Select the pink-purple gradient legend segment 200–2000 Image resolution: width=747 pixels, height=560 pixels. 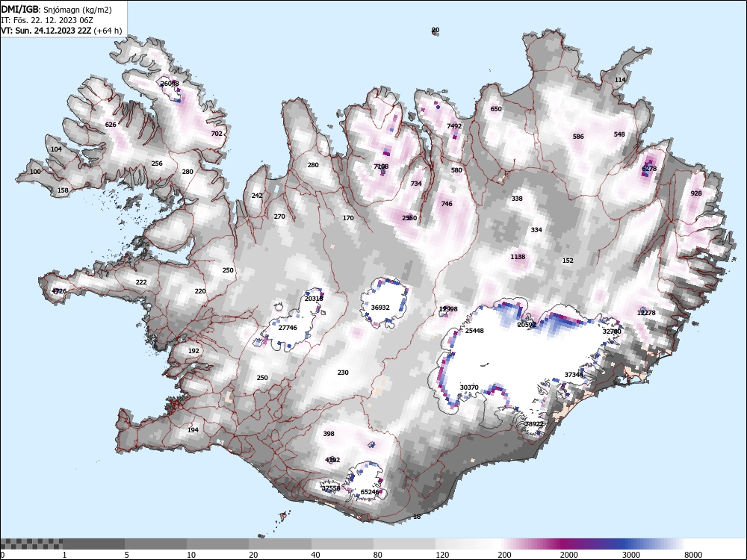coord(529,544)
